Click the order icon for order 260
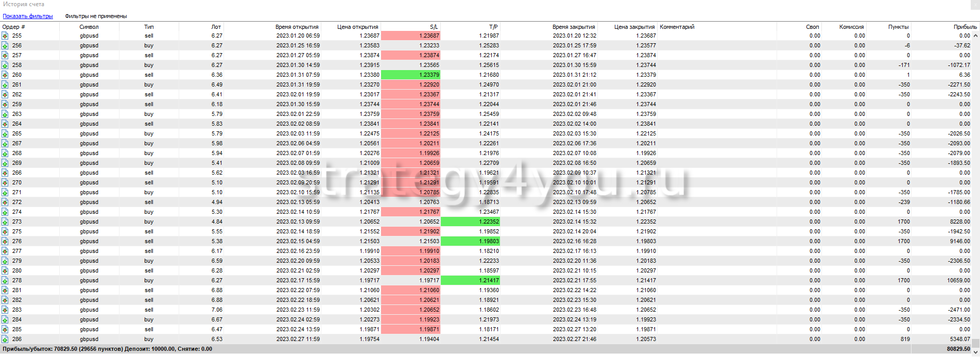 click(5, 75)
